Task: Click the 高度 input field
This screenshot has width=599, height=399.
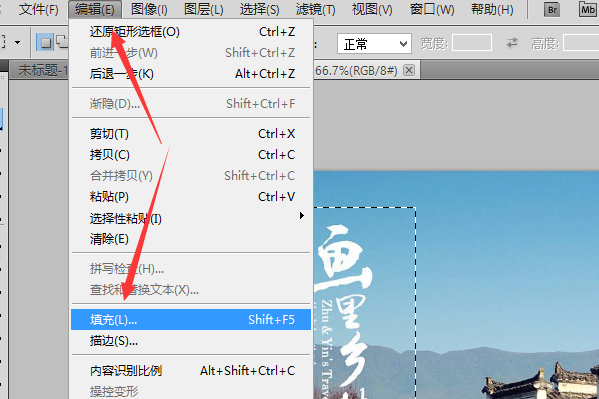Action: [x=581, y=43]
